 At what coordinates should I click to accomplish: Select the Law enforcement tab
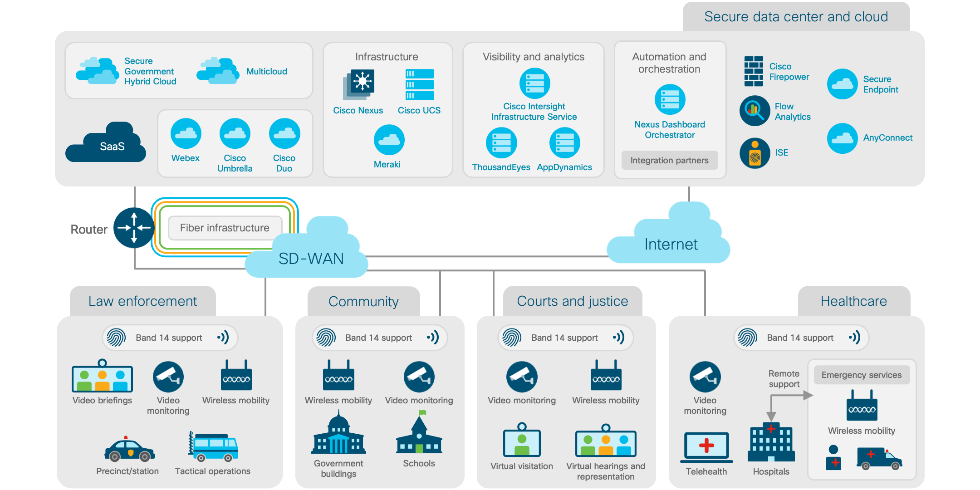[143, 301]
